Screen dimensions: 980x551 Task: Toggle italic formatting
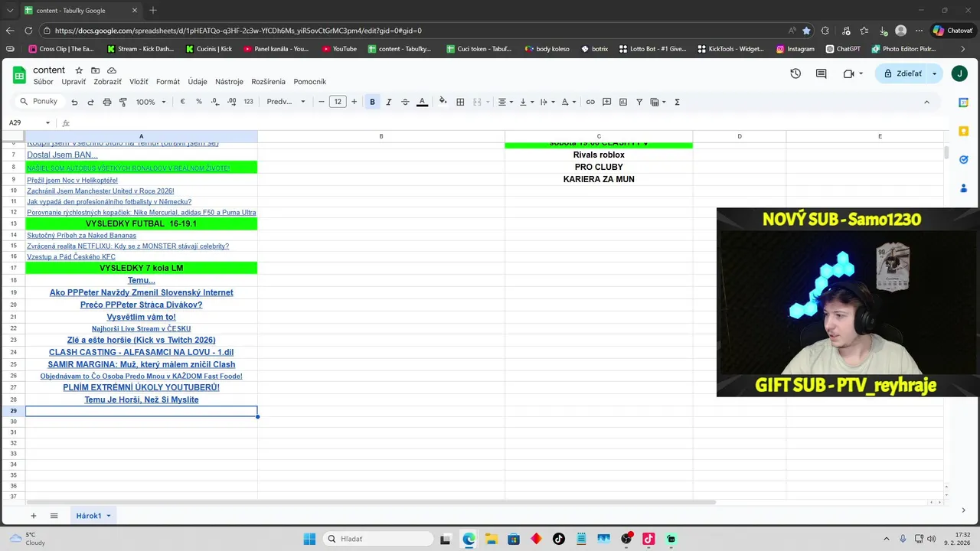pos(388,102)
